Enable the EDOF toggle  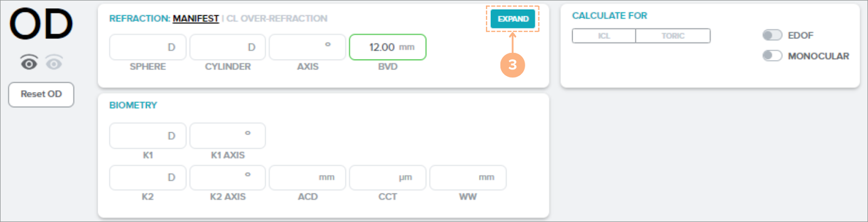pyautogui.click(x=772, y=35)
